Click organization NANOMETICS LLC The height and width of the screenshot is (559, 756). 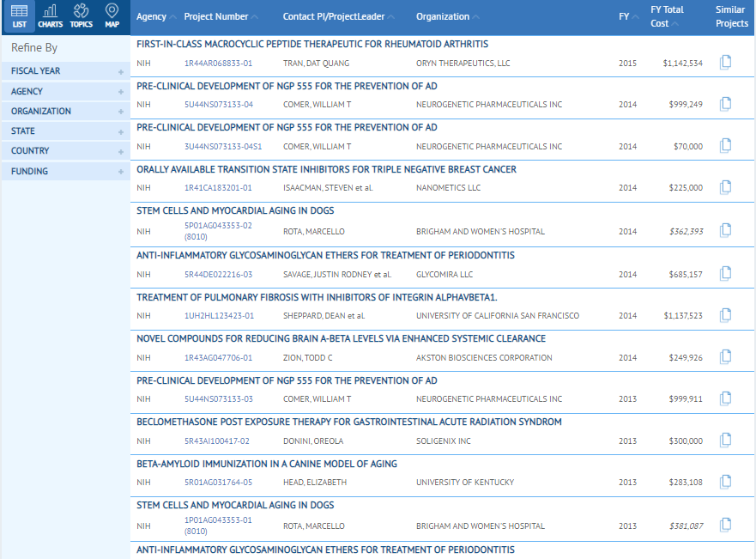(449, 187)
